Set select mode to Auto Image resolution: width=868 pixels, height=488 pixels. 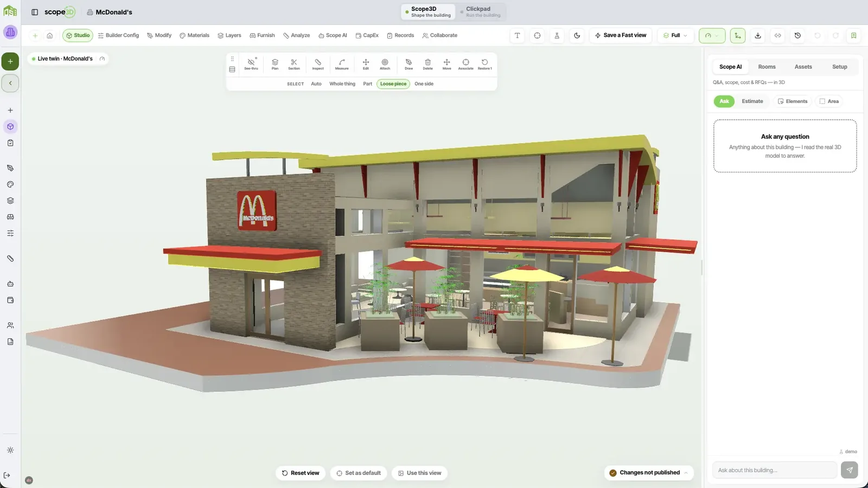click(316, 84)
